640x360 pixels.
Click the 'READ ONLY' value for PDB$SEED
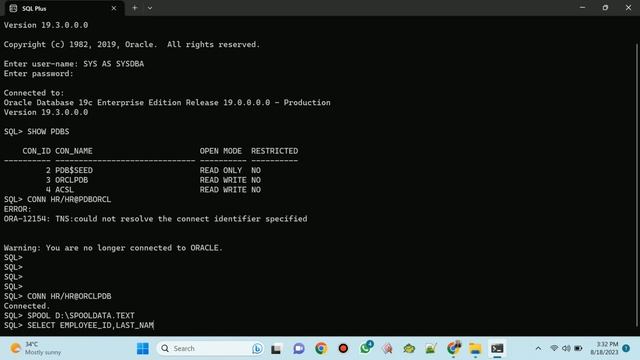tap(221, 170)
